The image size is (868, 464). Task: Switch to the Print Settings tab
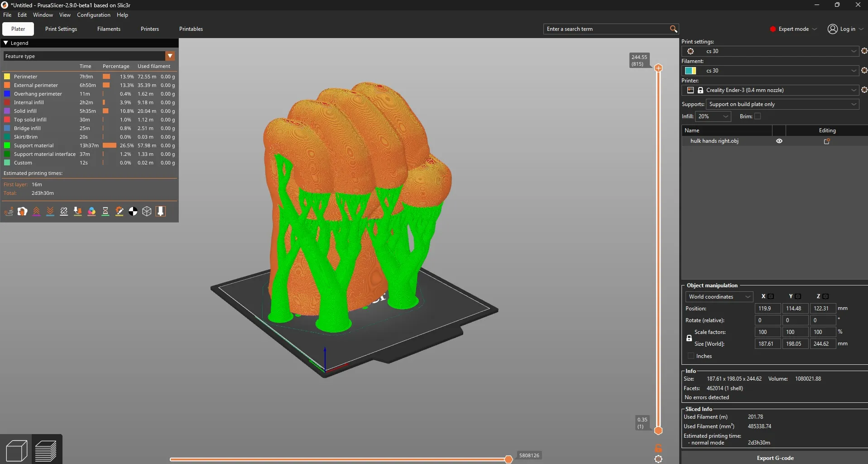(61, 29)
